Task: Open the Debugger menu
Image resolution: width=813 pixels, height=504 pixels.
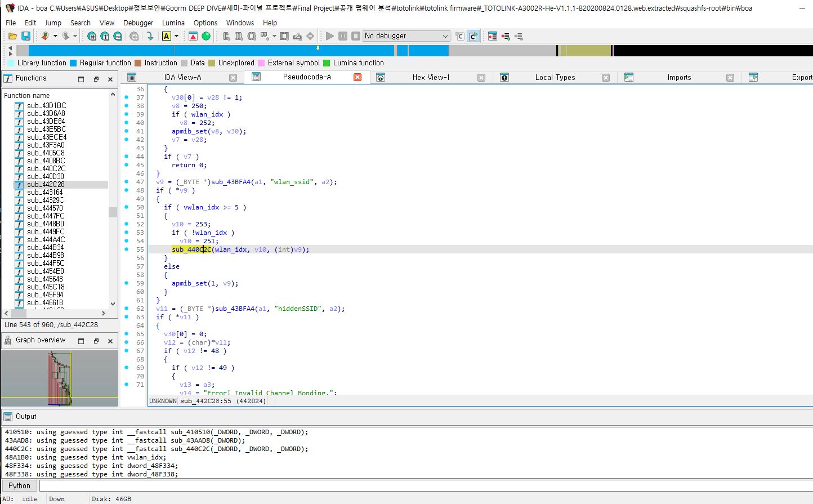Action: [x=139, y=23]
